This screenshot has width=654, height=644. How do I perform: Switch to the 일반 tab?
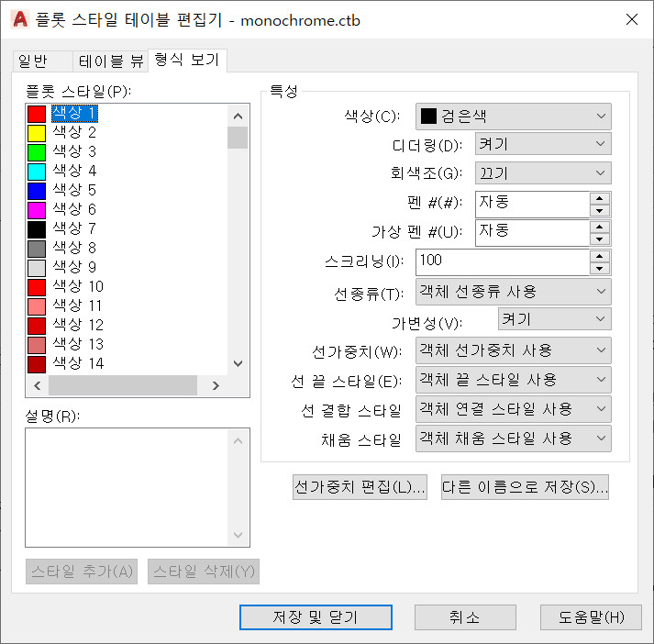click(x=33, y=61)
